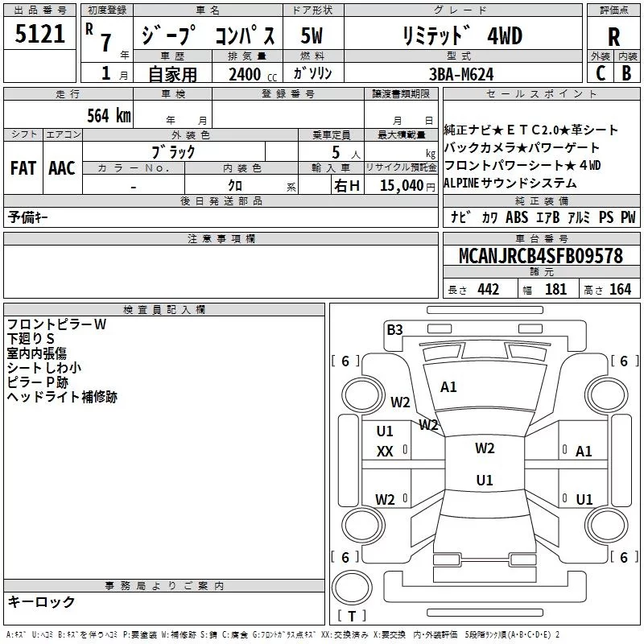The image size is (644, 644).
Task: Click shift type FAT
Action: (23, 168)
